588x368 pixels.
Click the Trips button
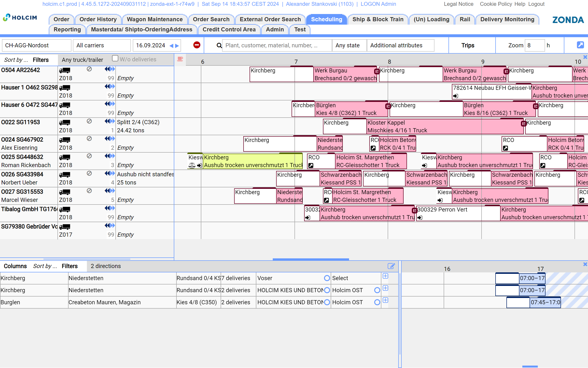coord(468,45)
